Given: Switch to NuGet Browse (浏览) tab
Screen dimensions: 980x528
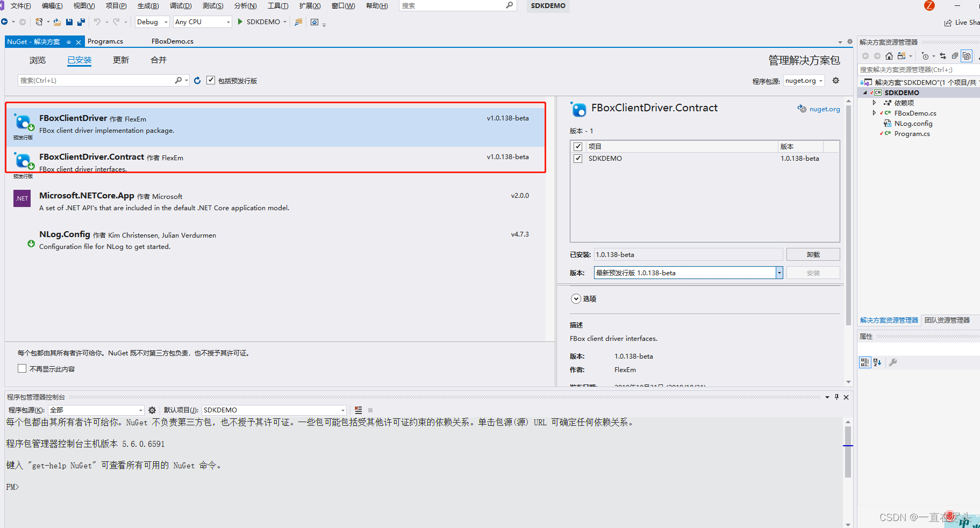Looking at the screenshot, I should coord(38,60).
